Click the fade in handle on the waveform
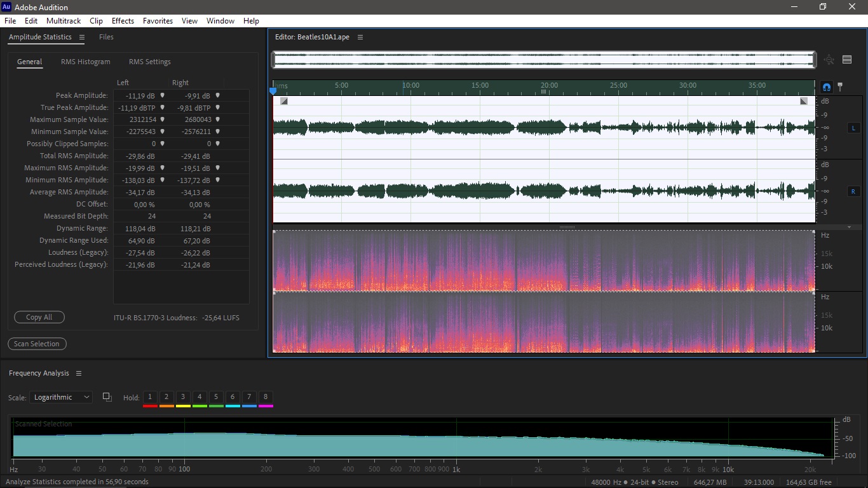Screen dimensions: 868x488 [284, 101]
